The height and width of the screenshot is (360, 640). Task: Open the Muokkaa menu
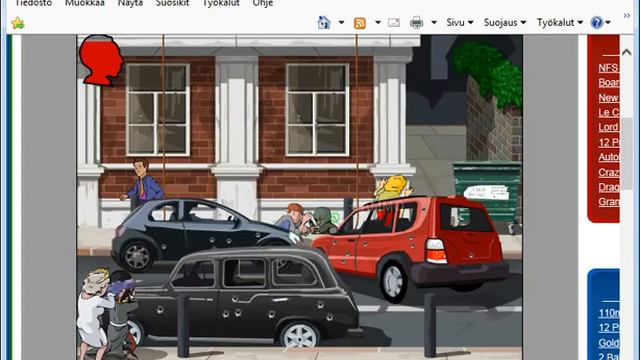tap(84, 3)
